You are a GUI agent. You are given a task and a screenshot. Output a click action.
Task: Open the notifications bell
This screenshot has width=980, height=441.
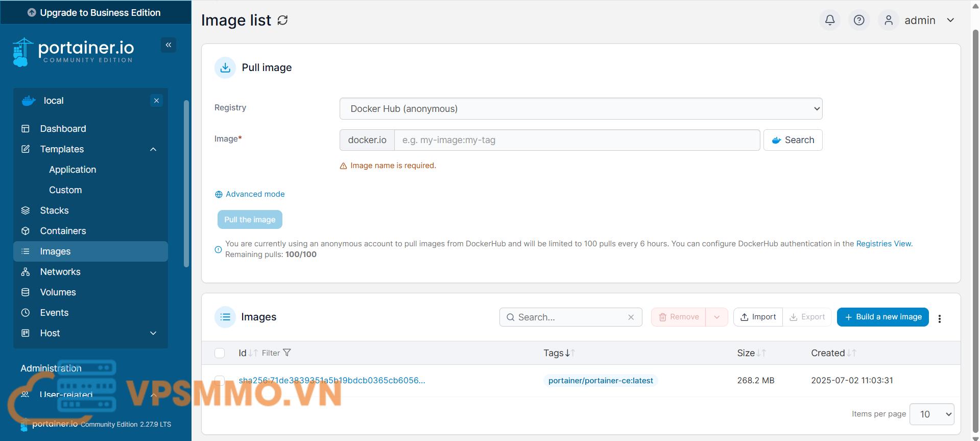pos(830,20)
